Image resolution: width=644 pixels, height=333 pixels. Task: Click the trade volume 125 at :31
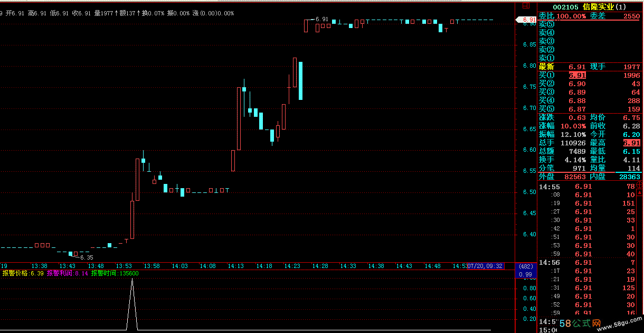tap(628, 288)
